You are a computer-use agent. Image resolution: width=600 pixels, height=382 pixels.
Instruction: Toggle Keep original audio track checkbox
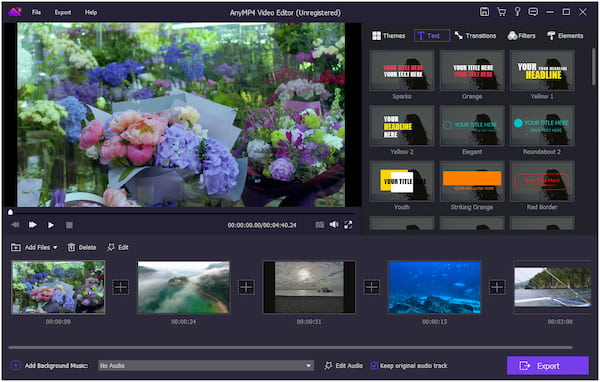[374, 366]
